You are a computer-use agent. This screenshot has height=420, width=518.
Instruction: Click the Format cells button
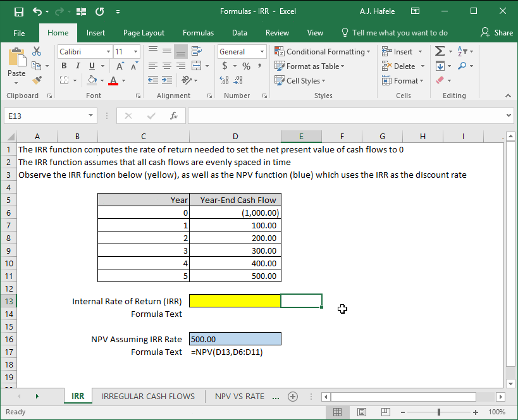(403, 80)
